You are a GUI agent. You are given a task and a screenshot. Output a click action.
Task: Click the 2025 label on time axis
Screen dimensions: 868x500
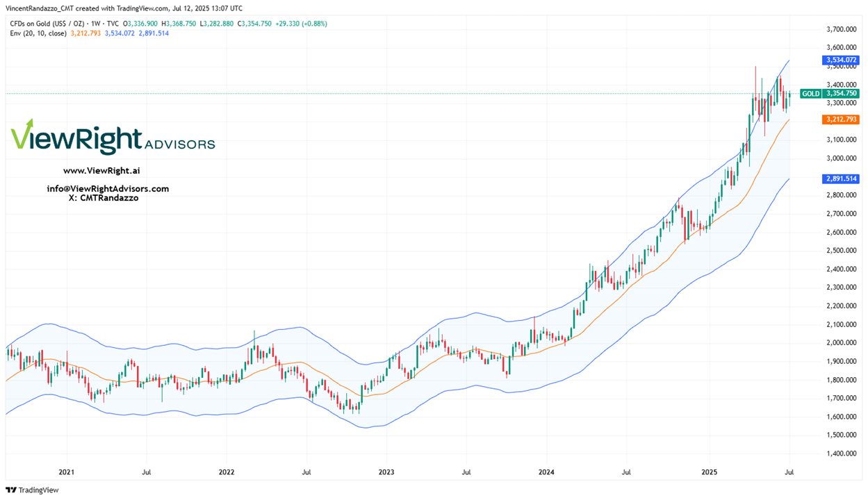710,472
